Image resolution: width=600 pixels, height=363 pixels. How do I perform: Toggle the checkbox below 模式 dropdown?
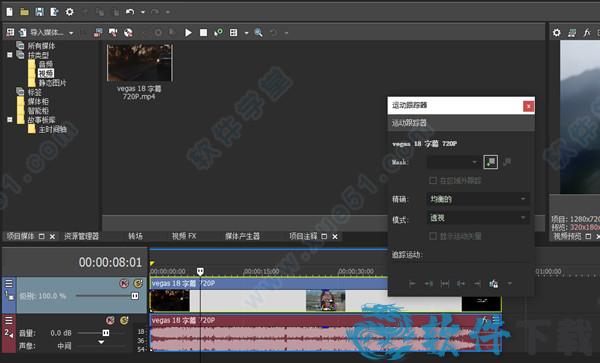[x=433, y=236]
